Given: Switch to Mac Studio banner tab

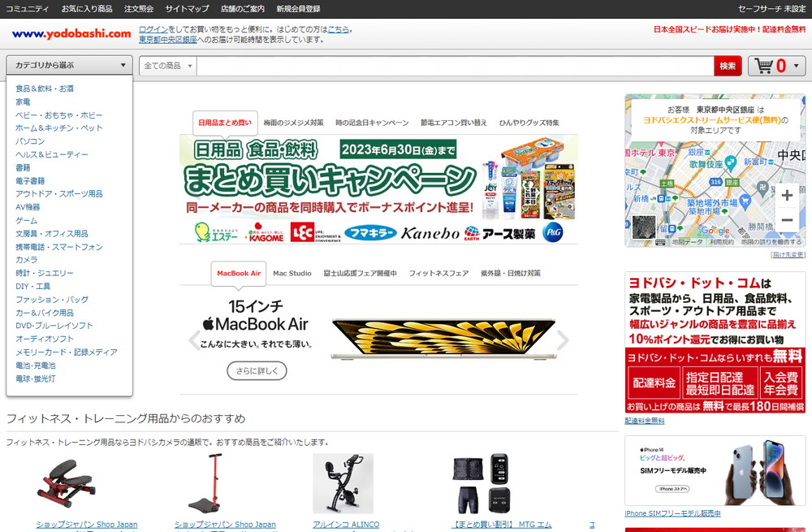Looking at the screenshot, I should (292, 273).
